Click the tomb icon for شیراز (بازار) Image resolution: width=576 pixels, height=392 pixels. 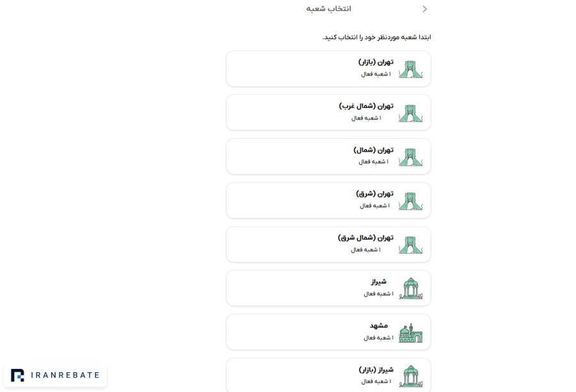(411, 376)
